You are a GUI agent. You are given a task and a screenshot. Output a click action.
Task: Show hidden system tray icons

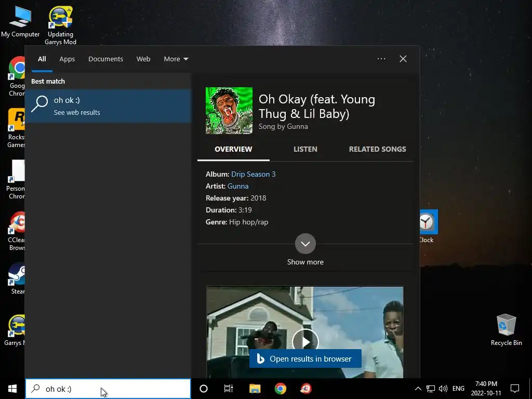tap(418, 389)
